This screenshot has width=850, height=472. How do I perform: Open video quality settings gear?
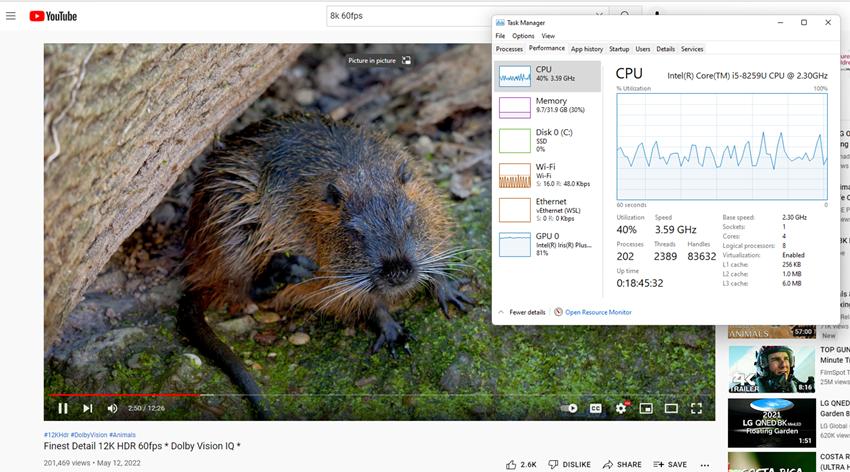pos(621,408)
